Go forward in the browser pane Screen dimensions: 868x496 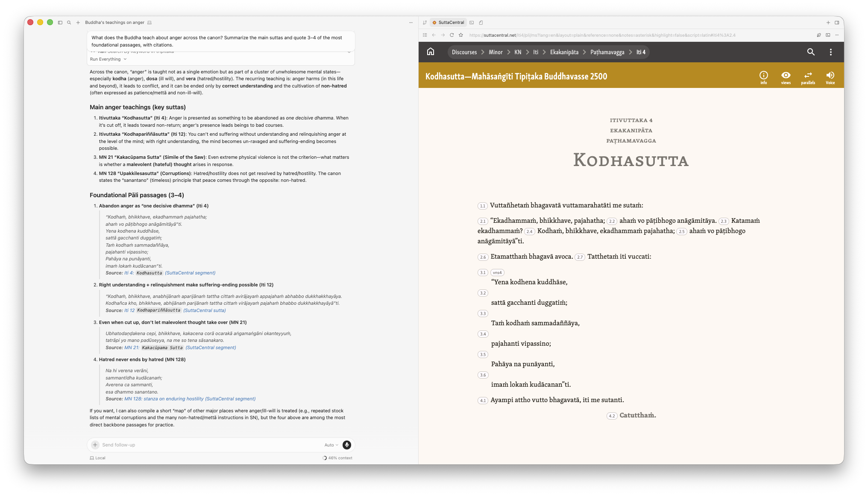point(443,35)
